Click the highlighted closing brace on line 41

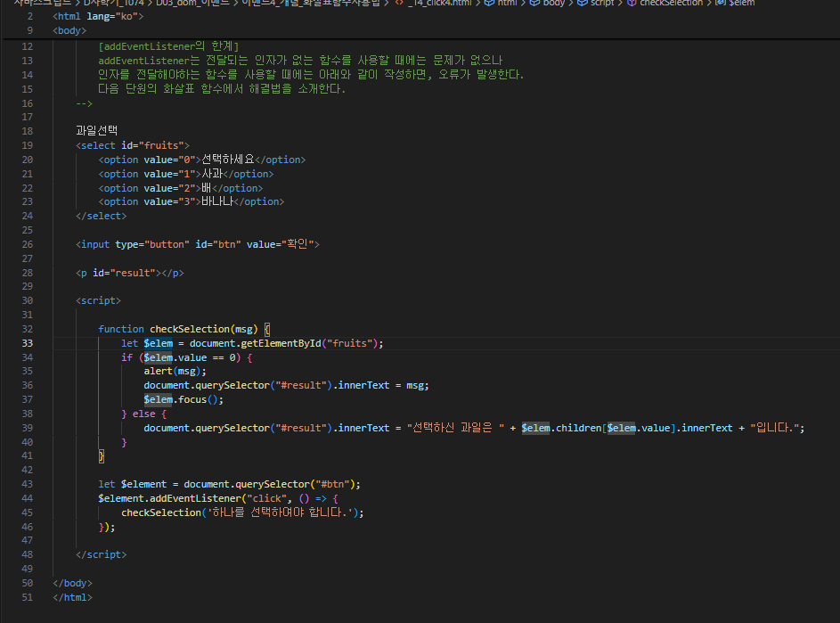[x=102, y=456]
